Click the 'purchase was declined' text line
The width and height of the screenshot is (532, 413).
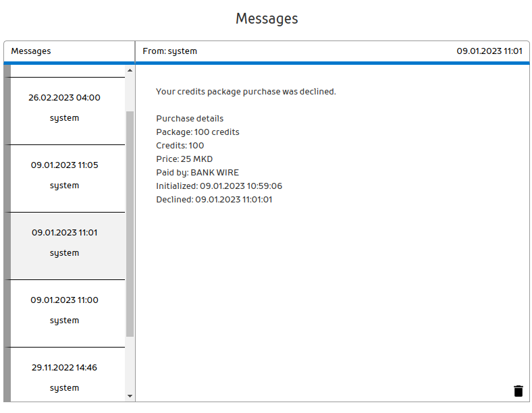[246, 92]
